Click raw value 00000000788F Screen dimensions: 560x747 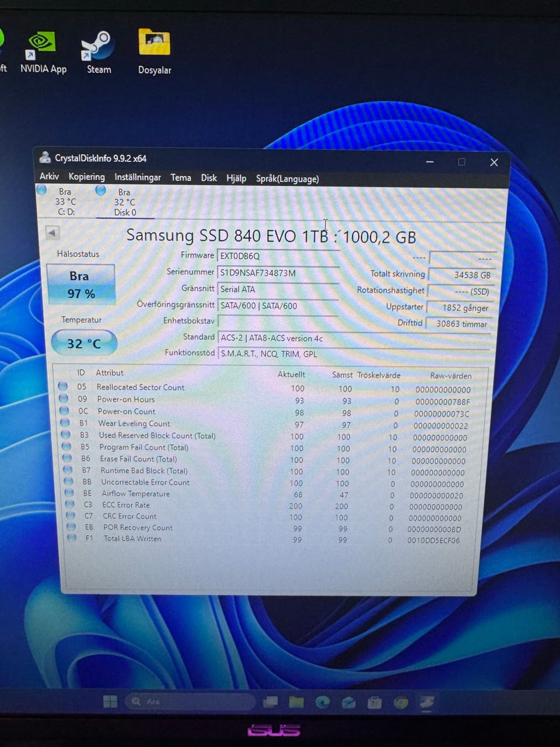[x=443, y=402]
